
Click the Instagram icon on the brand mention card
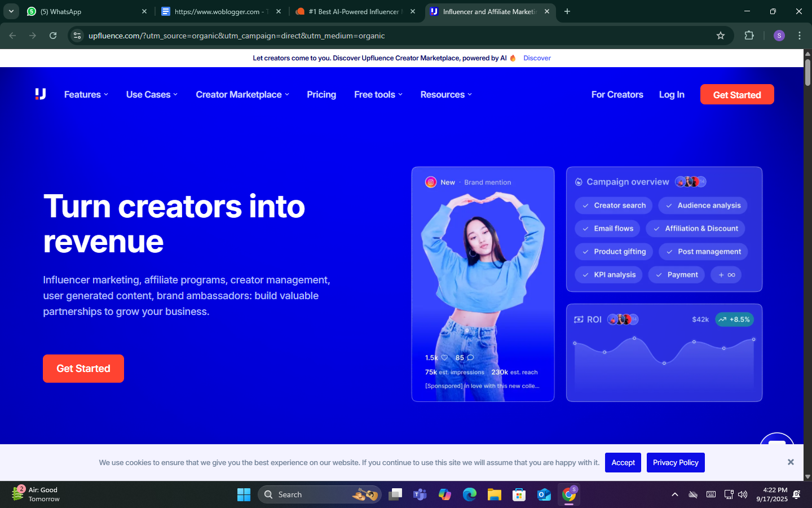[x=431, y=182]
